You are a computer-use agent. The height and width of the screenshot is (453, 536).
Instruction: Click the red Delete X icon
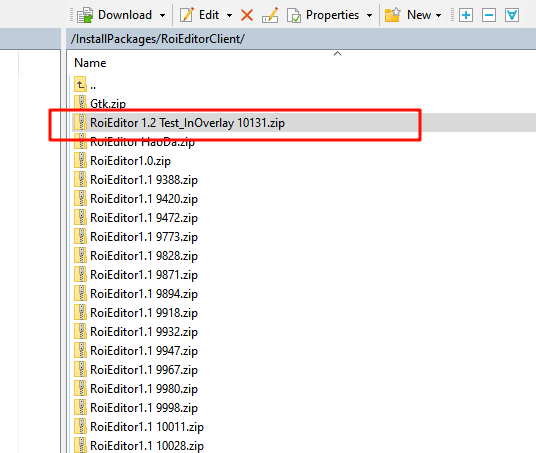point(247,15)
